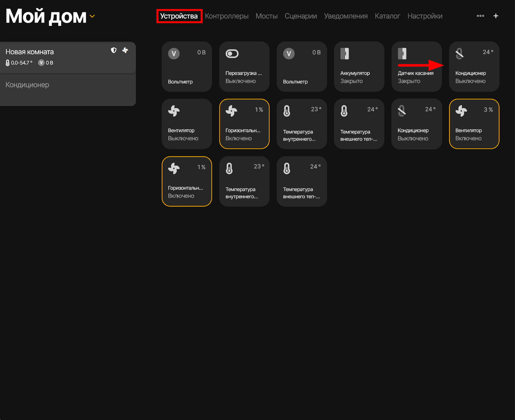Toggle the Перезагрузка switch

(x=232, y=54)
